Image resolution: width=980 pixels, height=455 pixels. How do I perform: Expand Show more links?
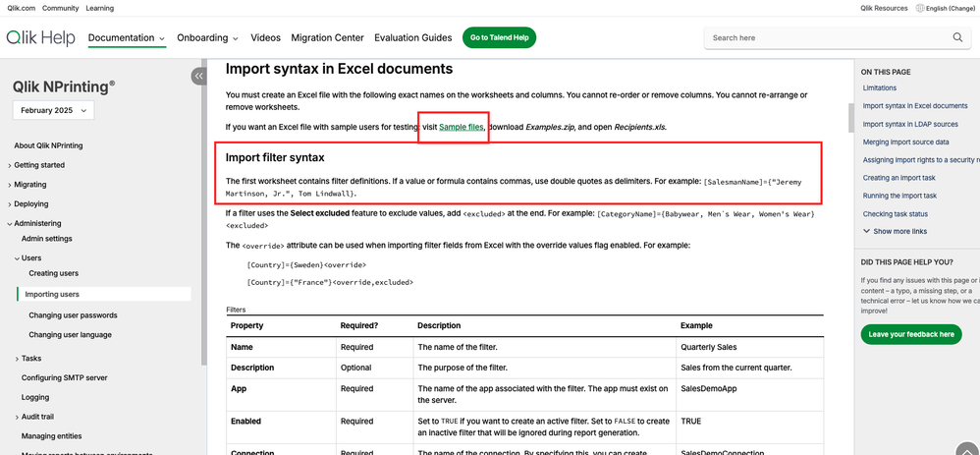(895, 231)
